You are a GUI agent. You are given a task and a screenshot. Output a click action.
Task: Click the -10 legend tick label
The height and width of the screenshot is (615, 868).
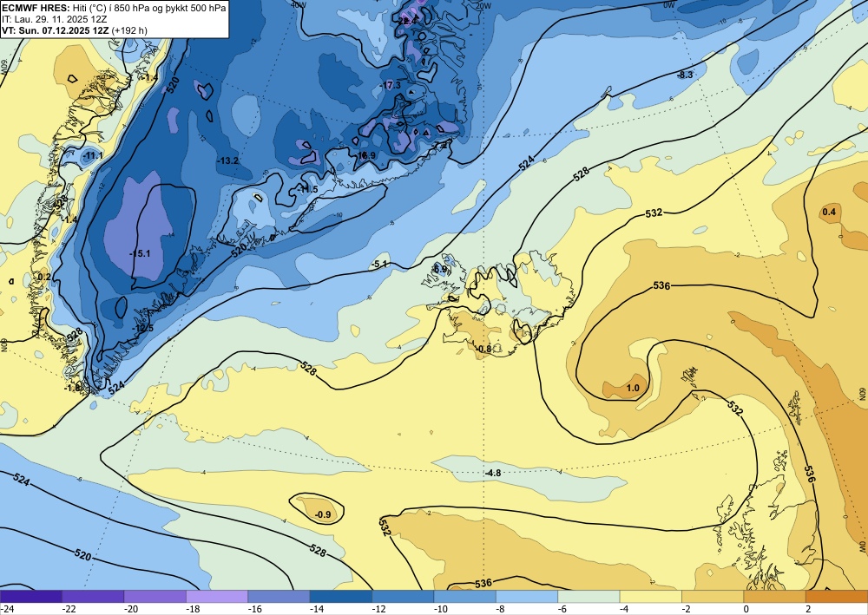[440, 609]
